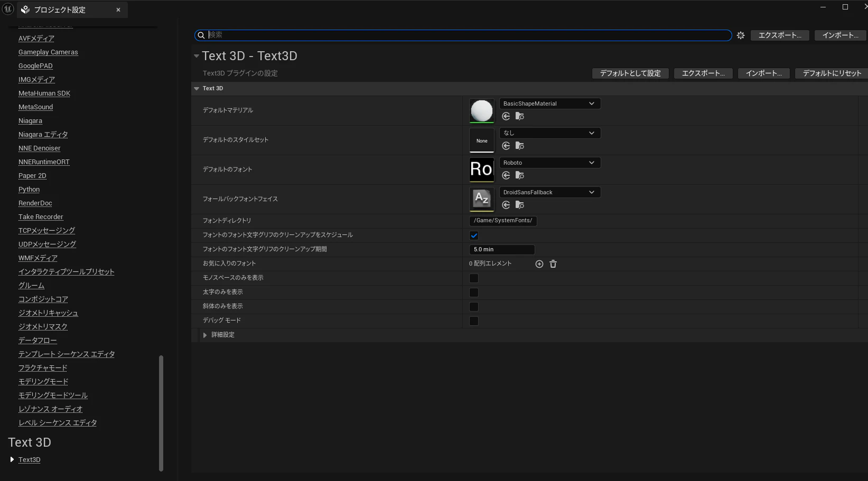This screenshot has width=868, height=481.
Task: Browse to デフォルトマテリアル asset in content browser
Action: [x=520, y=116]
